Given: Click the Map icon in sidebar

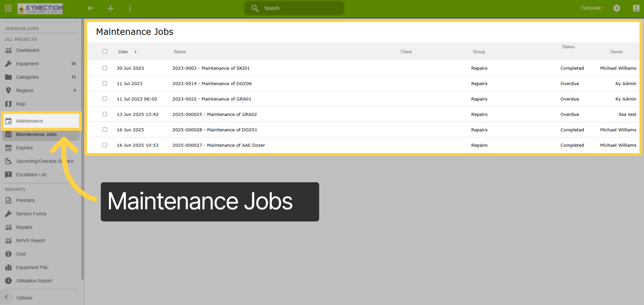Looking at the screenshot, I should tap(9, 104).
